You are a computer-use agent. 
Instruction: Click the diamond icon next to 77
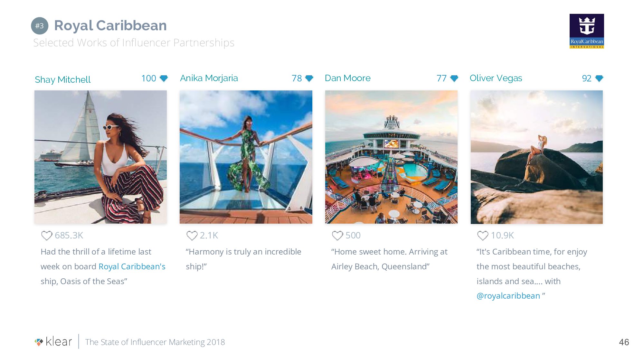tap(454, 78)
